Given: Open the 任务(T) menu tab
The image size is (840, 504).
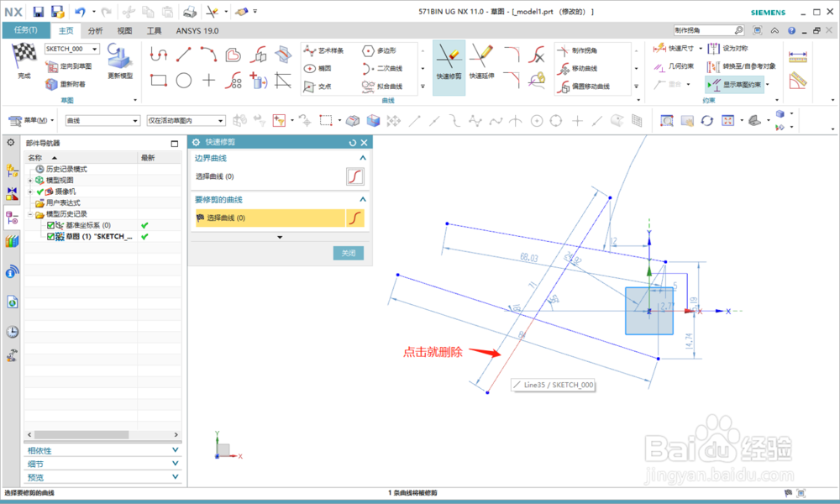Looking at the screenshot, I should point(26,30).
